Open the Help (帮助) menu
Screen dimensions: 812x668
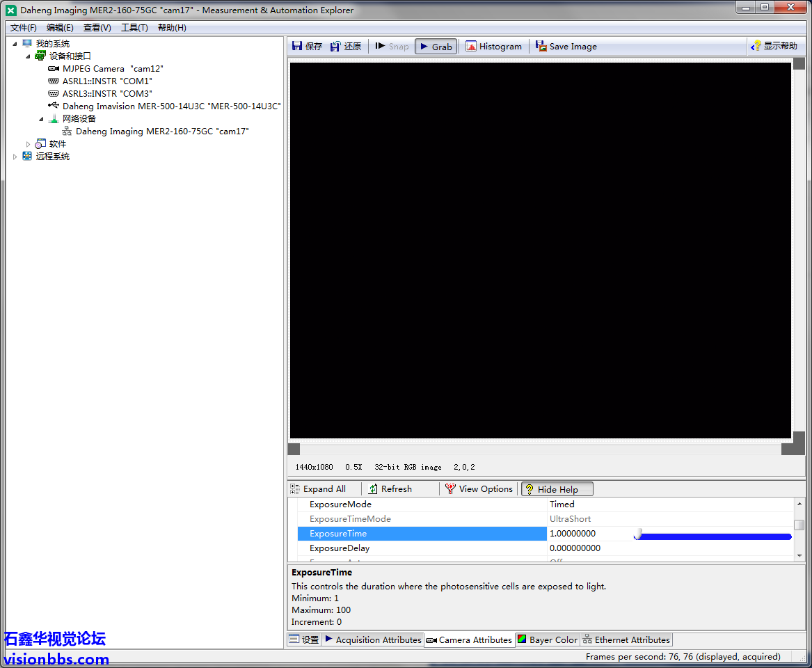172,28
